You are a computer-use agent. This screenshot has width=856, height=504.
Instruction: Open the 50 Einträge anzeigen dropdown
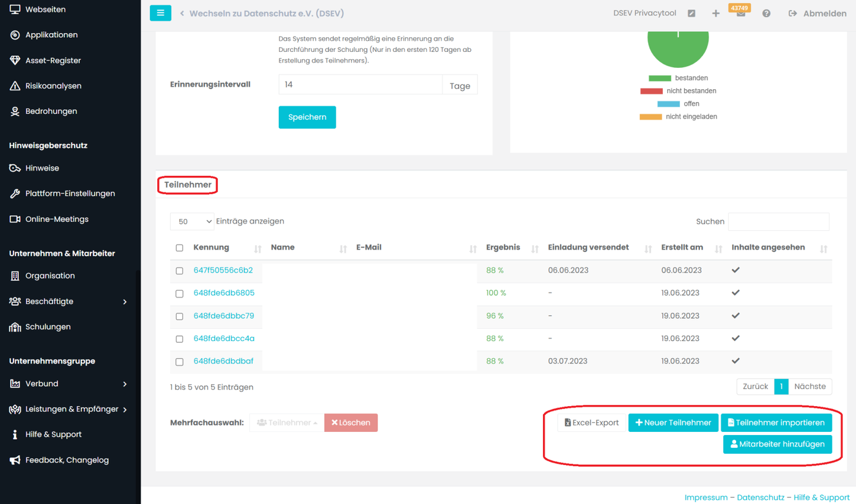(x=192, y=221)
